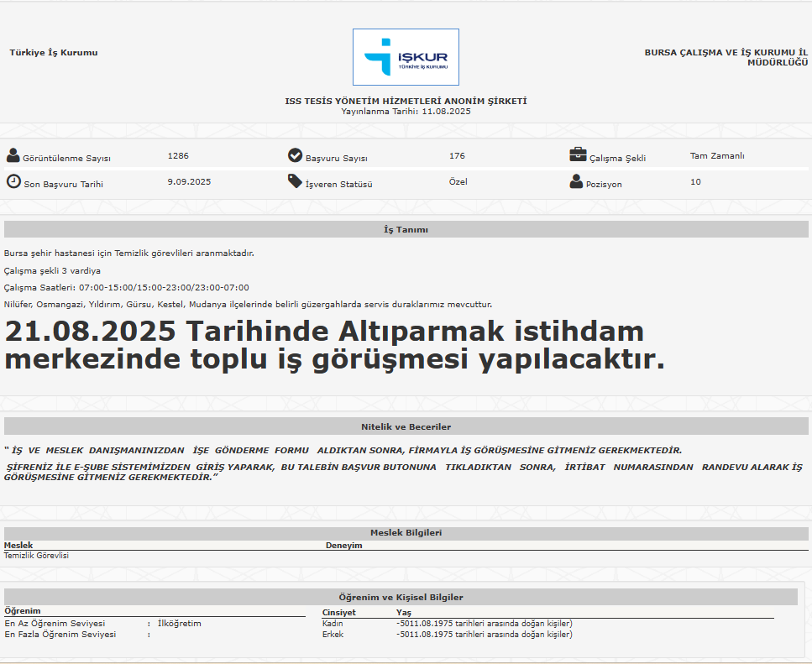The height and width of the screenshot is (664, 812).
Task: Click the Yaş column header
Action: (x=404, y=612)
